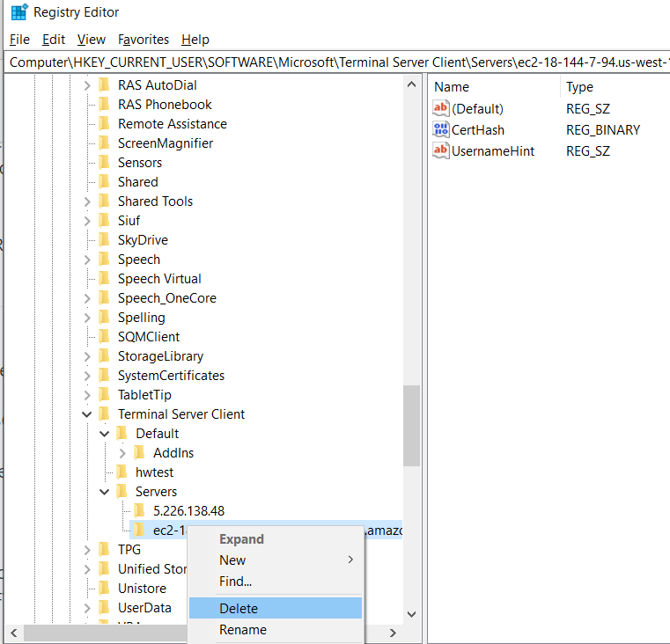Click the Speech_OneCore folder icon
670x644 pixels.
pyautogui.click(x=104, y=297)
